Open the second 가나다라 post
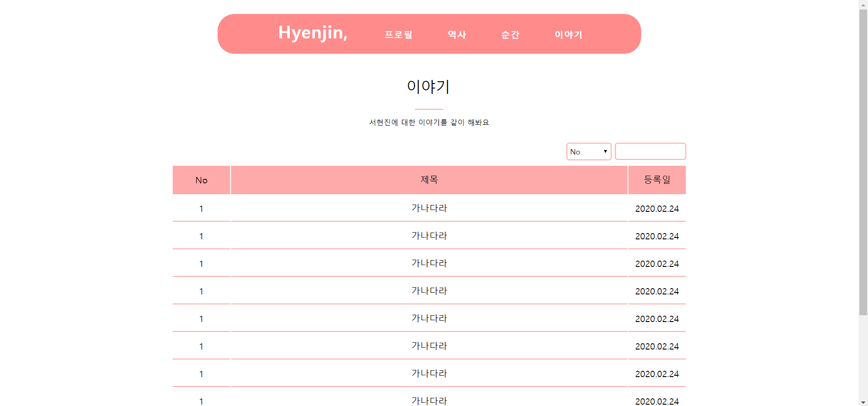The width and height of the screenshot is (868, 406). click(429, 236)
